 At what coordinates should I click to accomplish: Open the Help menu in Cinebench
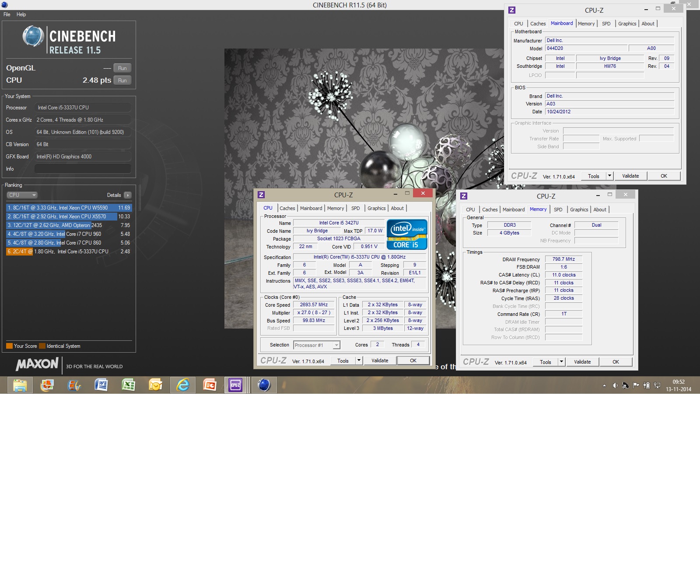(x=21, y=14)
